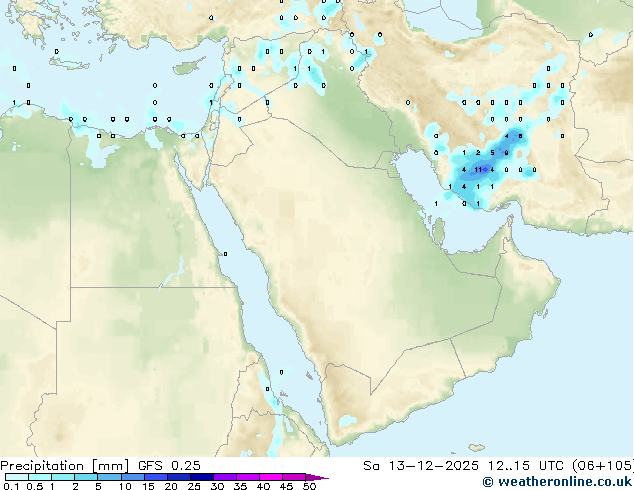Select purple legend swatch between 30 and 35
This screenshot has width=634, height=490.
(224, 477)
